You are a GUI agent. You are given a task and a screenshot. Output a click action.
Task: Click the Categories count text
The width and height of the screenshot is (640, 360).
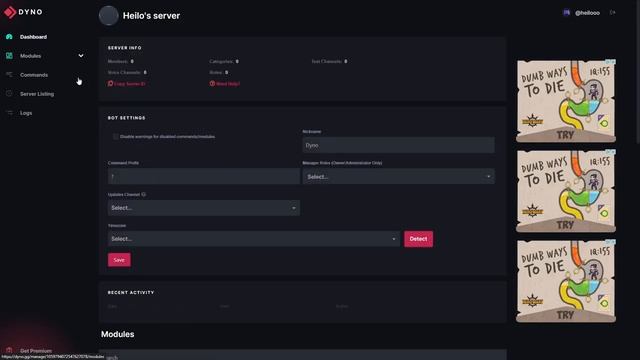pos(224,61)
